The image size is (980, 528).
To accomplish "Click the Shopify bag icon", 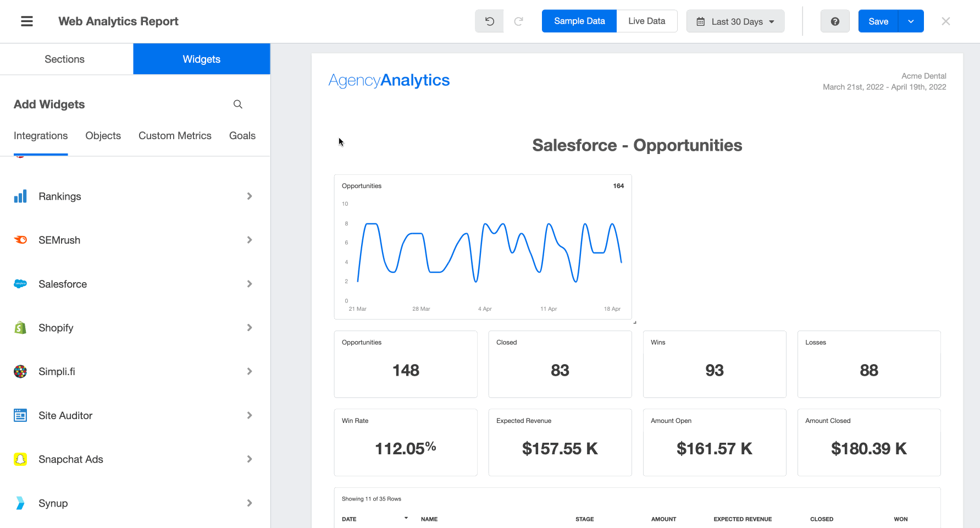I will coord(20,328).
